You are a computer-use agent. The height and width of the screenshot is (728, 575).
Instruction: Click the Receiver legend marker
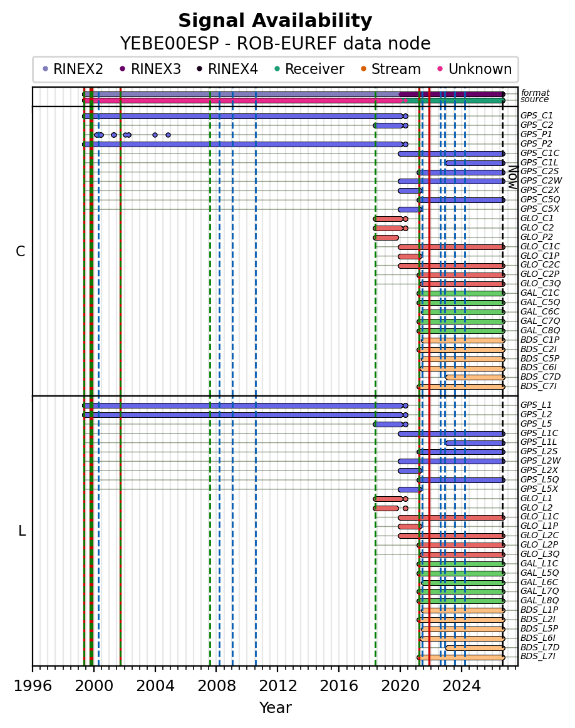click(x=277, y=69)
